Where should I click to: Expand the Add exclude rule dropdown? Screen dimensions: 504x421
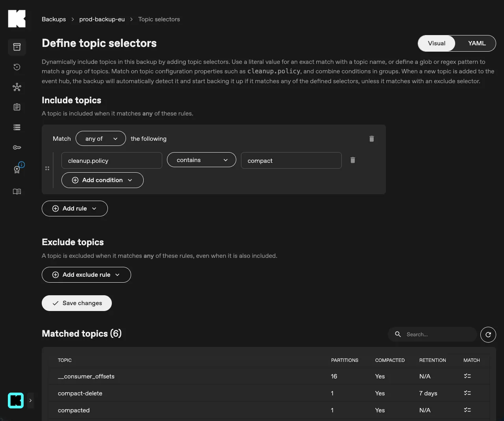click(x=86, y=275)
